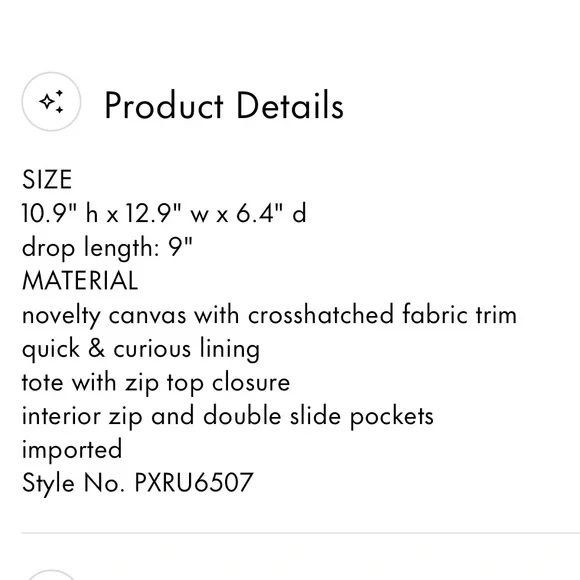
Task: Click the interior zip and double slide pockets text
Action: (227, 416)
